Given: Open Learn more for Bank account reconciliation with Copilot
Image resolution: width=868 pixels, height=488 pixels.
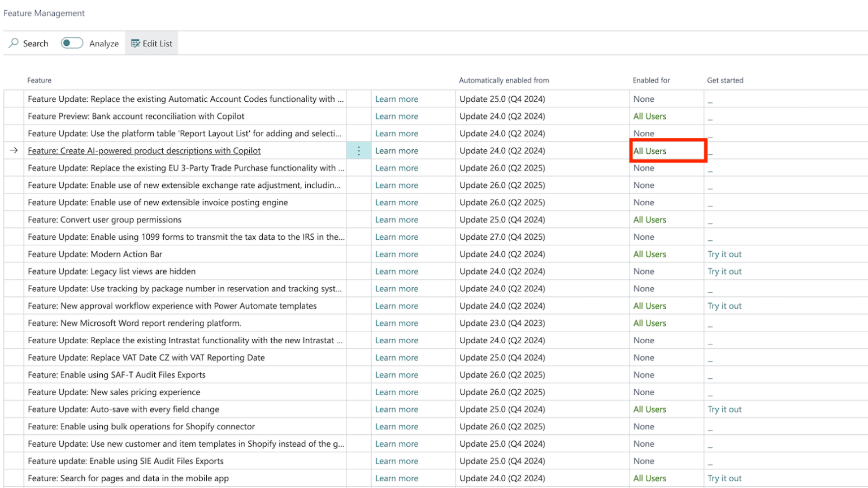Looking at the screenshot, I should tap(397, 116).
